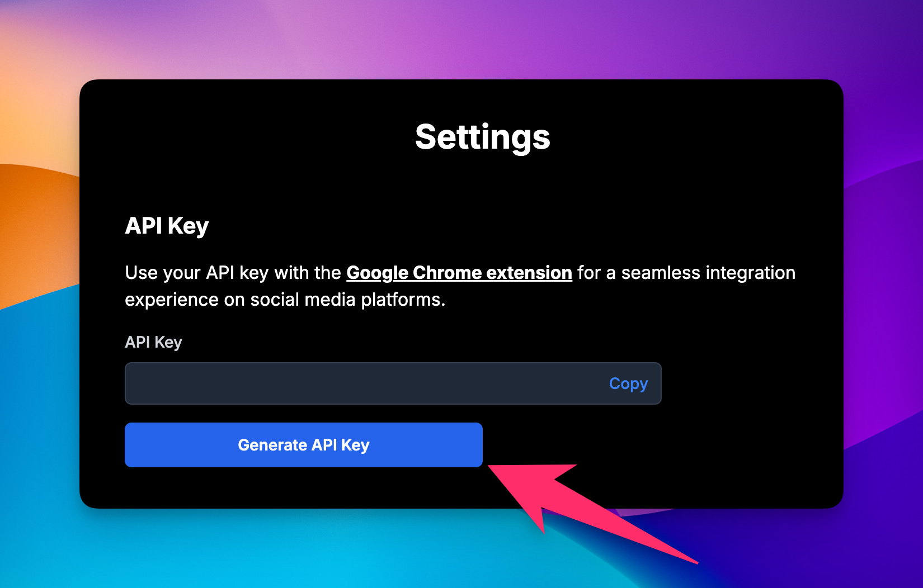The image size is (923, 588).
Task: Click the word "platforms" in the description
Action: (x=401, y=300)
